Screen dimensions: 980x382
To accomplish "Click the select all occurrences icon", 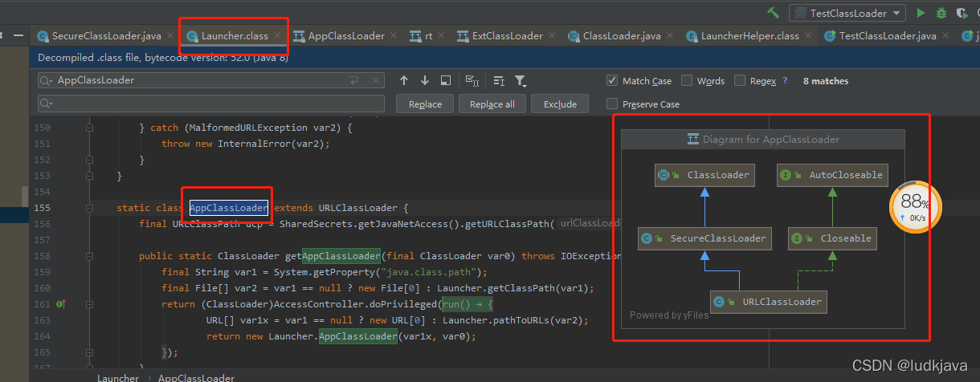I will [499, 80].
